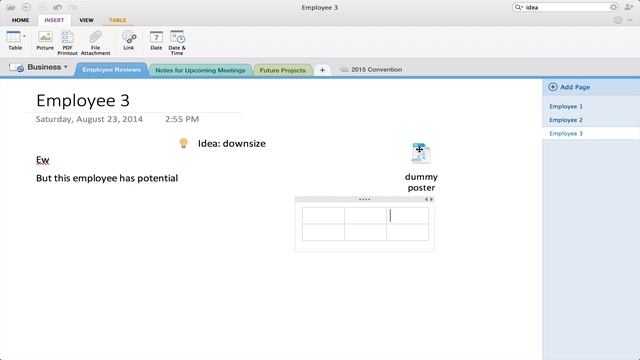Click the notebook icon next to Business
This screenshot has height=360, width=640.
[16, 68]
